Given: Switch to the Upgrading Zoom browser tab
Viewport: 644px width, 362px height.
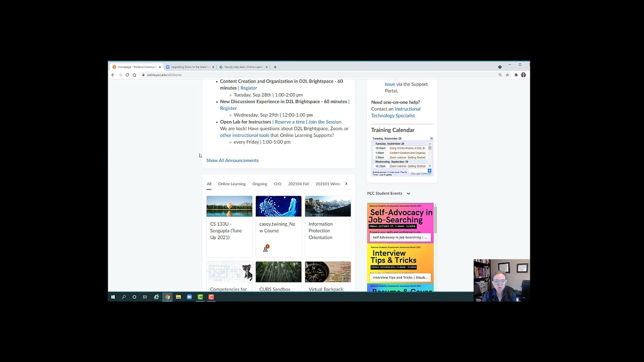Looking at the screenshot, I should (190, 67).
